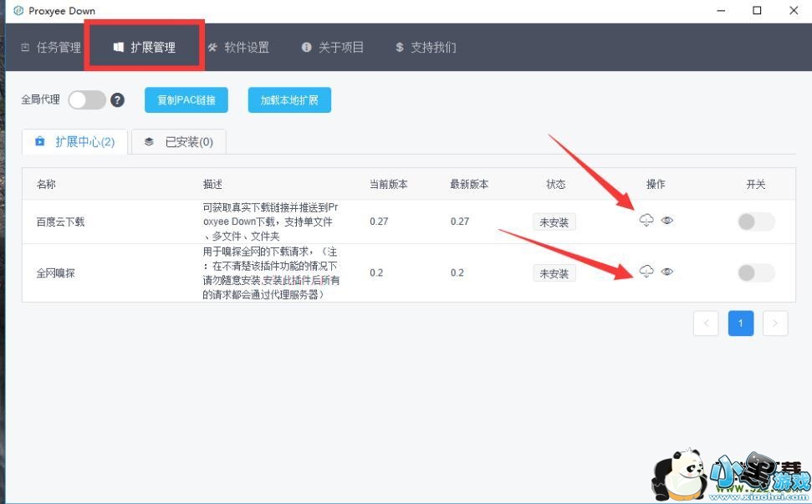Maximize the Proxyee Down window
Image resolution: width=812 pixels, height=504 pixels.
757,10
